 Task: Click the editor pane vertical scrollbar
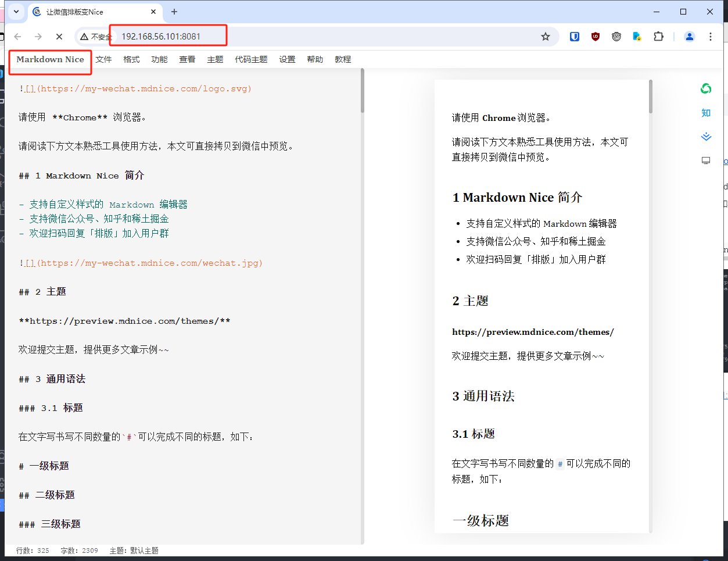point(362,91)
